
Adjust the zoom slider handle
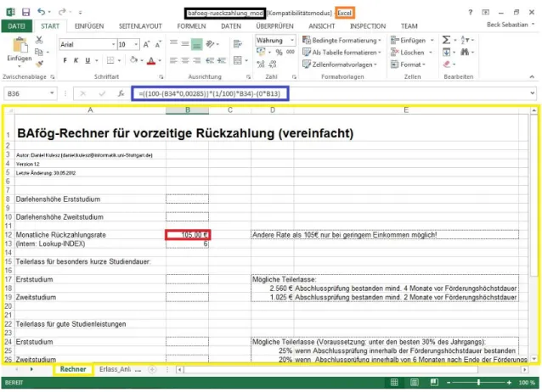pos(479,383)
